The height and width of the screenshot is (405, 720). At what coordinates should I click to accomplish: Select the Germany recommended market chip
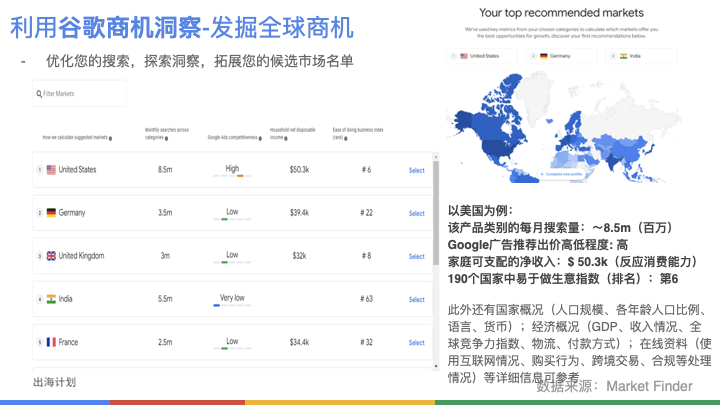click(561, 56)
